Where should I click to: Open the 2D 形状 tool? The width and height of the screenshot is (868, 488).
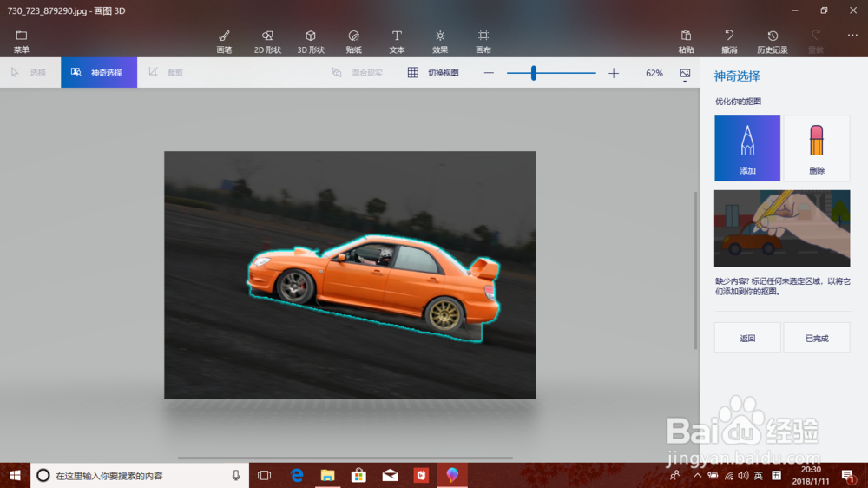pos(267,42)
